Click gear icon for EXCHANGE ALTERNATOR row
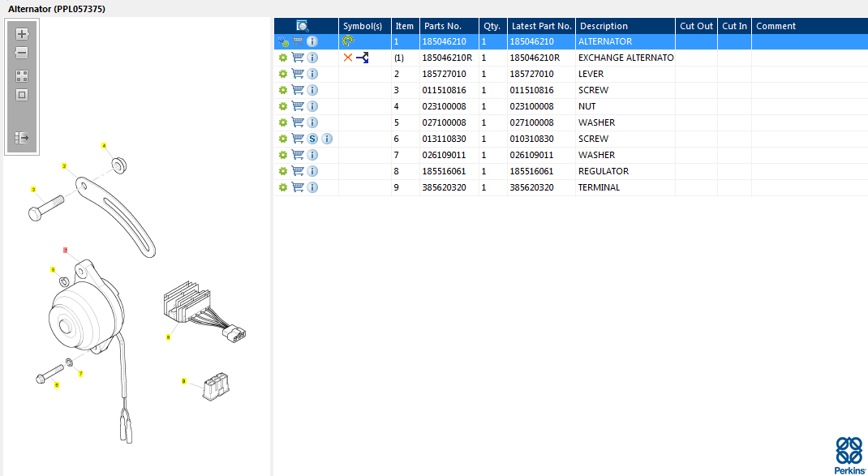Screen dimensions: 868x476 pyautogui.click(x=283, y=58)
